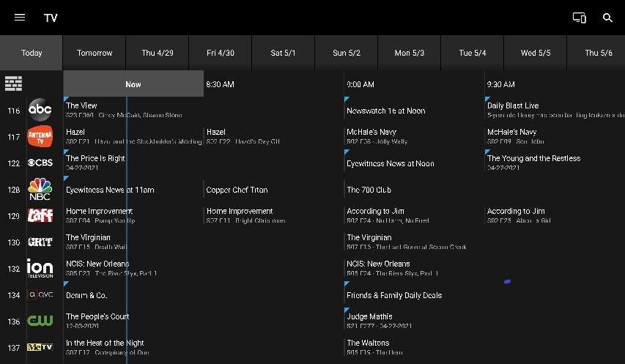Viewport: 625px width, 364px height.
Task: Open Copper Chef Titan listing
Action: point(273,190)
